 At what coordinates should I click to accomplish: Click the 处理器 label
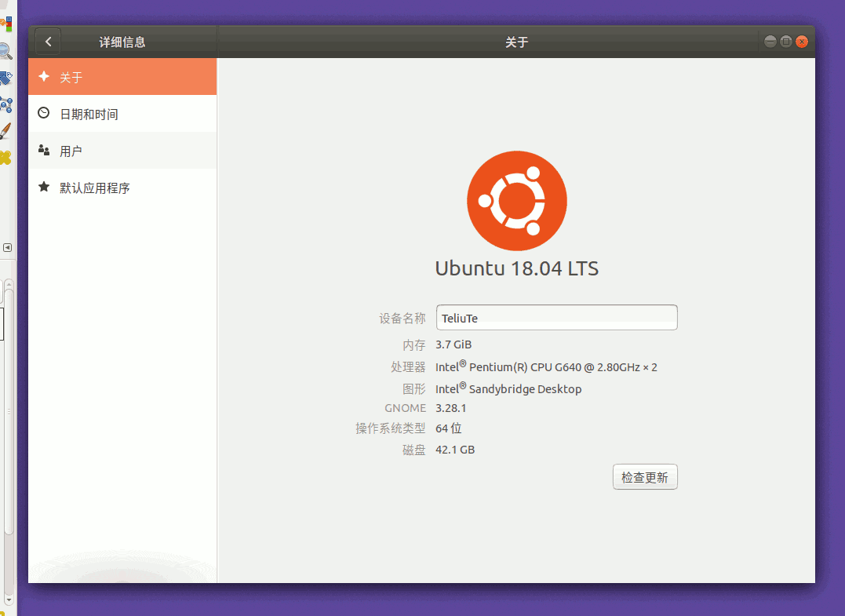(x=408, y=367)
